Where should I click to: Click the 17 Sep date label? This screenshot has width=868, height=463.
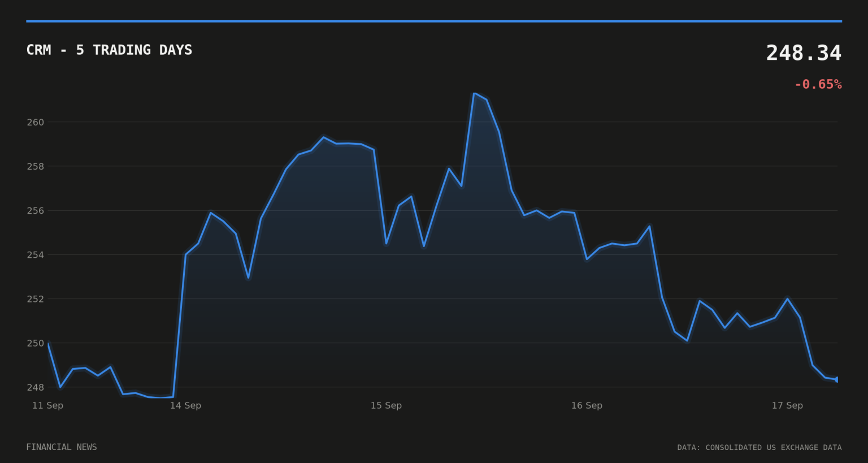click(x=787, y=405)
